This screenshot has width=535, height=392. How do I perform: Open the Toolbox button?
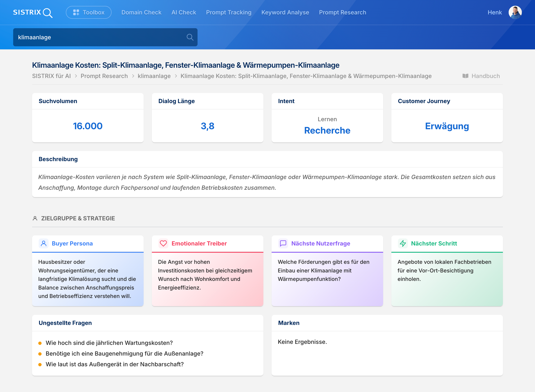(88, 12)
